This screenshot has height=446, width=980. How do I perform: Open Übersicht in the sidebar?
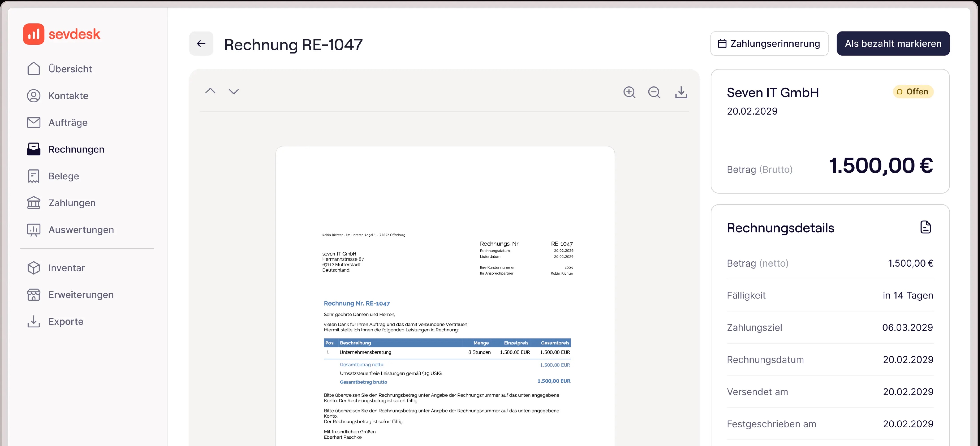click(70, 69)
